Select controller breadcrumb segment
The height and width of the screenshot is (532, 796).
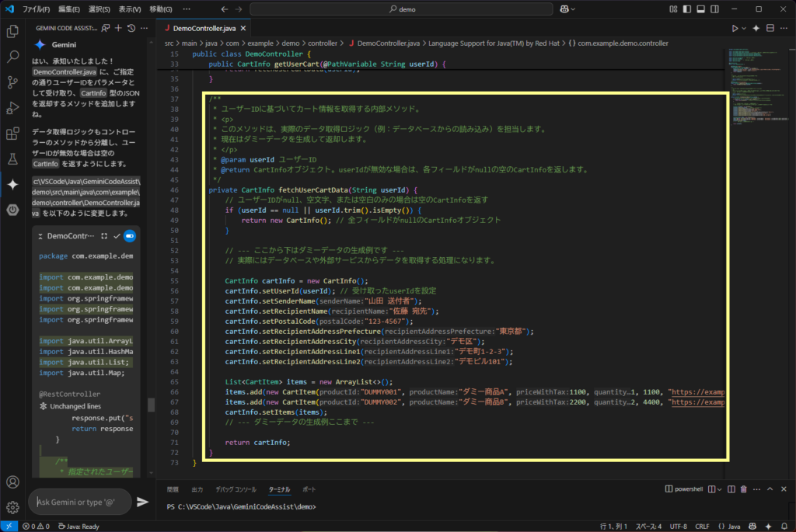323,43
